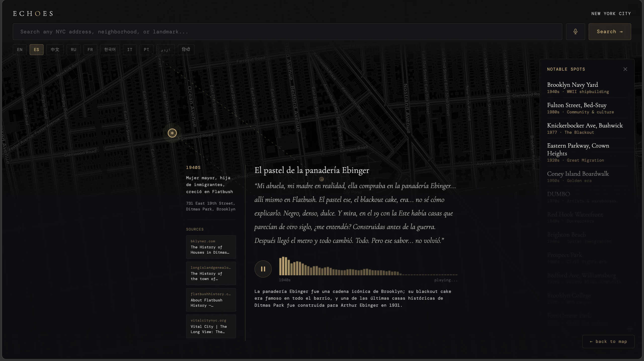
Task: Switch language to EN
Action: coord(20,50)
